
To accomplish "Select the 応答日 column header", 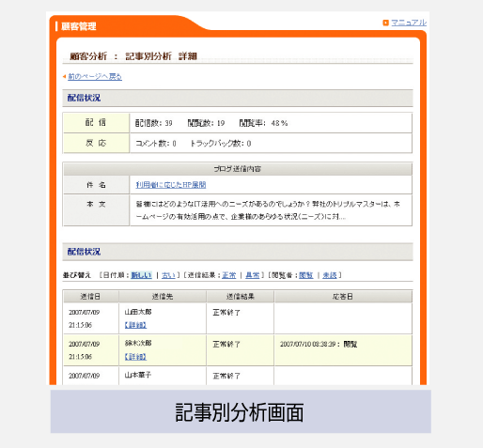I will tap(343, 296).
